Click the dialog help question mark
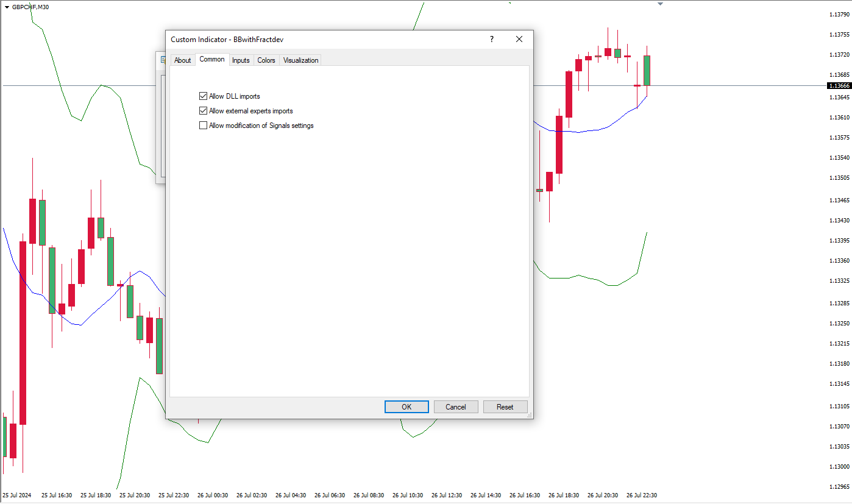This screenshot has height=504, width=852. (x=492, y=39)
